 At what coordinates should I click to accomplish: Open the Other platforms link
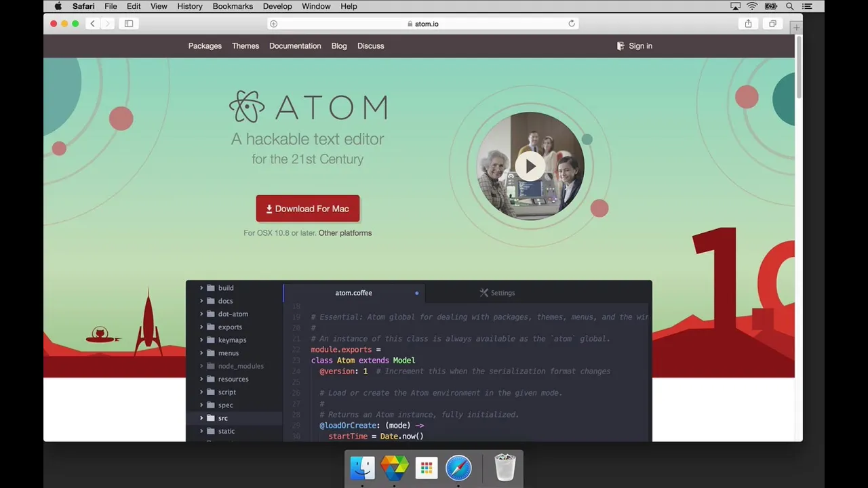click(345, 232)
